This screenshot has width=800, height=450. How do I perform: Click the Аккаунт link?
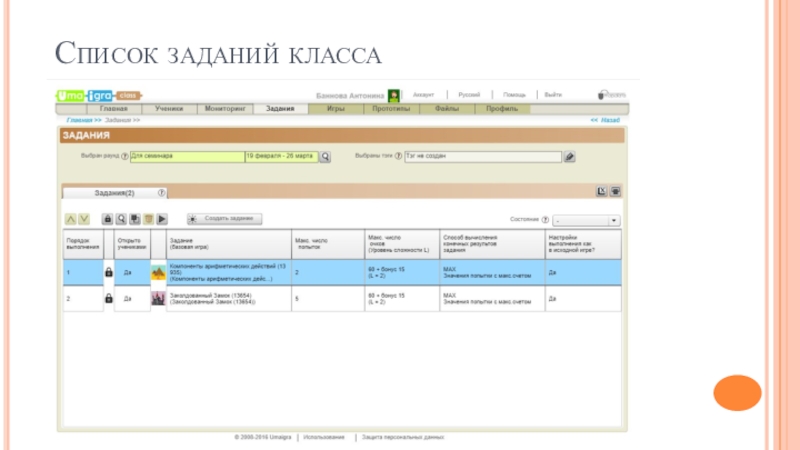point(423,95)
